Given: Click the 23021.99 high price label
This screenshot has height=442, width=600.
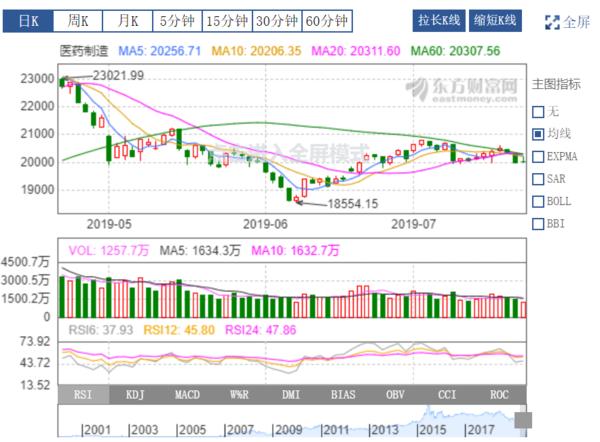Looking at the screenshot, I should [118, 75].
